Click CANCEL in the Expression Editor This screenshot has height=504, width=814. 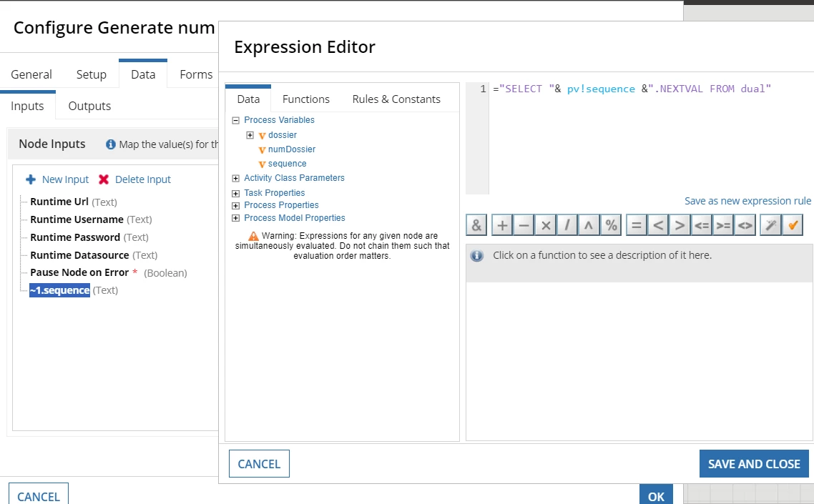259,463
